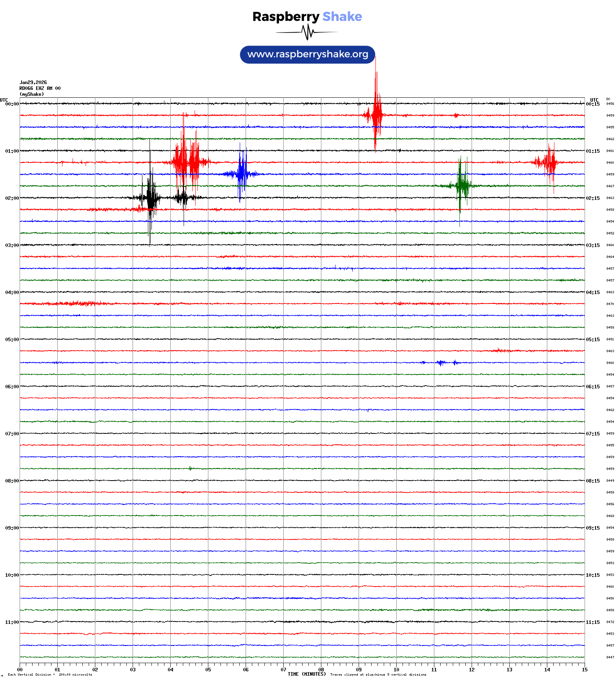This screenshot has height=680, width=616.
Task: Click the black seismic burst near minute 03
Action: click(x=150, y=197)
